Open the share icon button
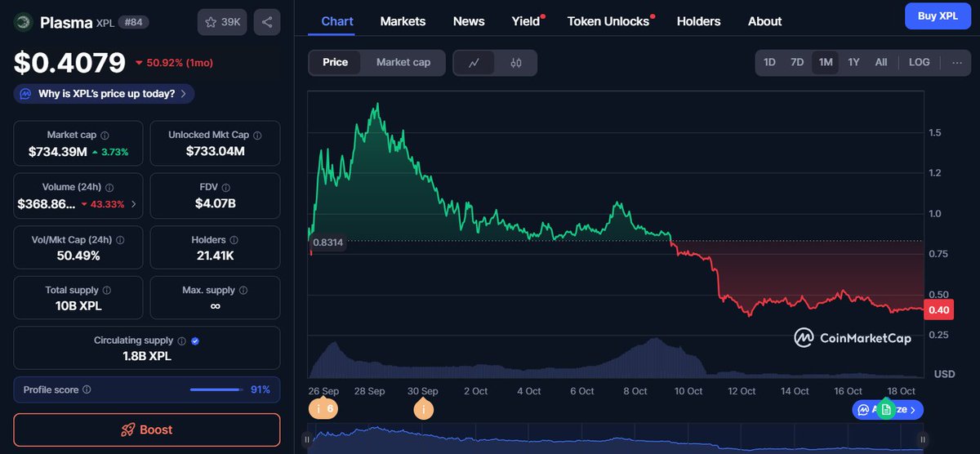The image size is (980, 454). (266, 22)
